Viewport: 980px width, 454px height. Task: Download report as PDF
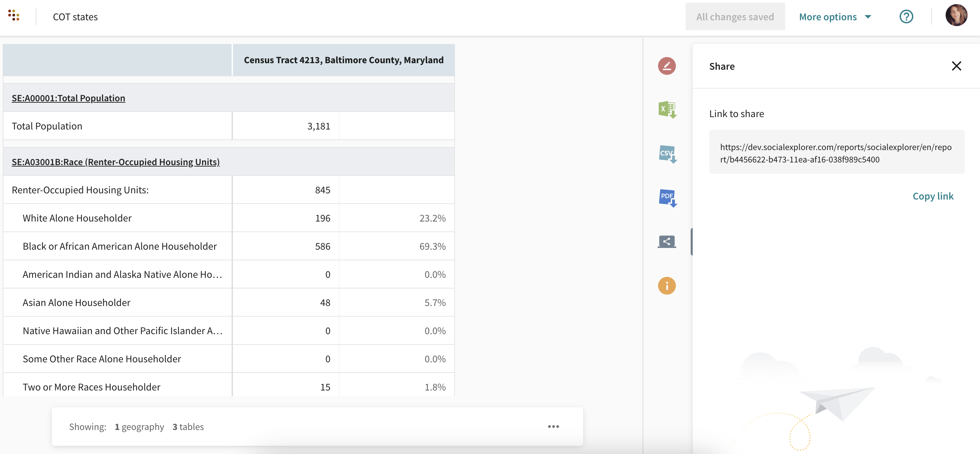pos(667,198)
